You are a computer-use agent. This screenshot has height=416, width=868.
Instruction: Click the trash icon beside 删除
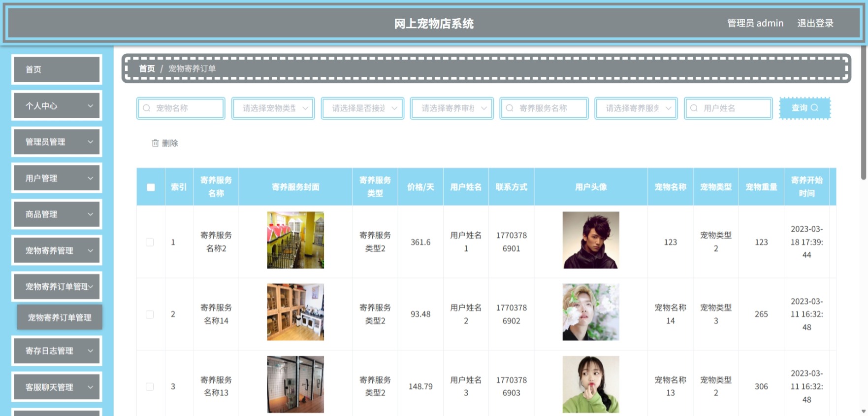click(x=155, y=143)
